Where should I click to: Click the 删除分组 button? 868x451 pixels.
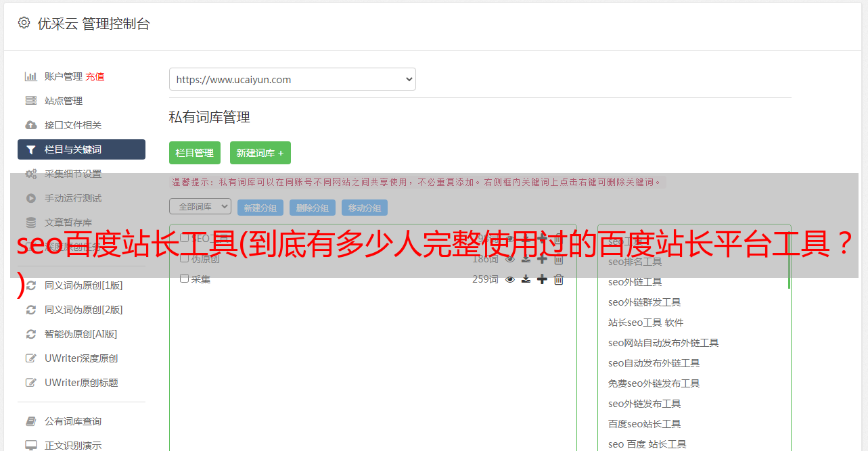coord(313,208)
